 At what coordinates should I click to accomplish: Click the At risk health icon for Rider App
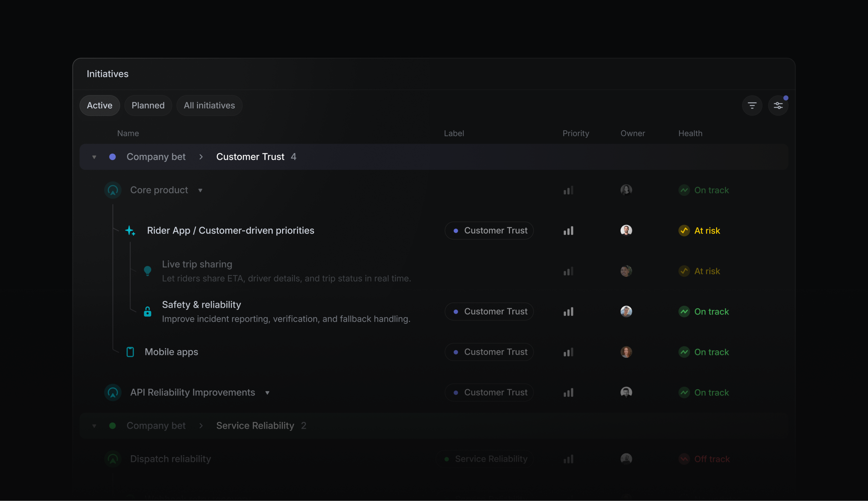tap(684, 231)
